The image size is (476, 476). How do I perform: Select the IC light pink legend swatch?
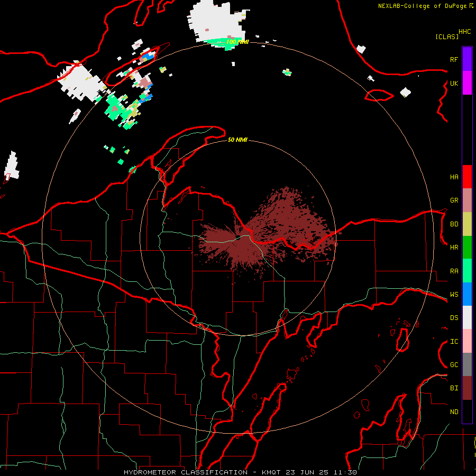[467, 341]
